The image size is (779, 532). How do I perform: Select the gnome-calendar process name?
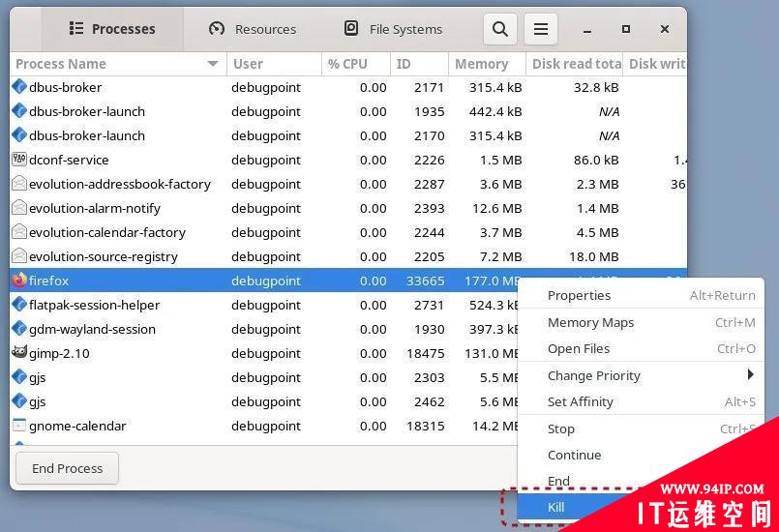tap(77, 427)
